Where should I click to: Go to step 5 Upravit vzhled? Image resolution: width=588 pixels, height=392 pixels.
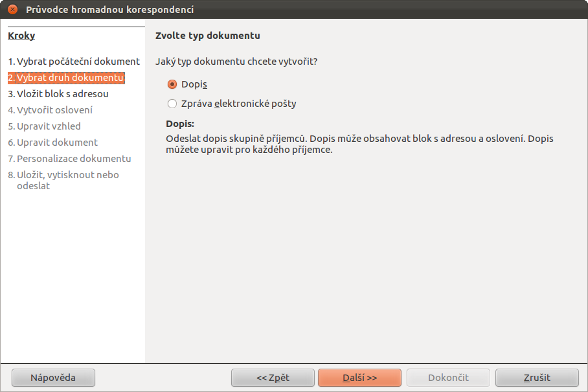44,126
